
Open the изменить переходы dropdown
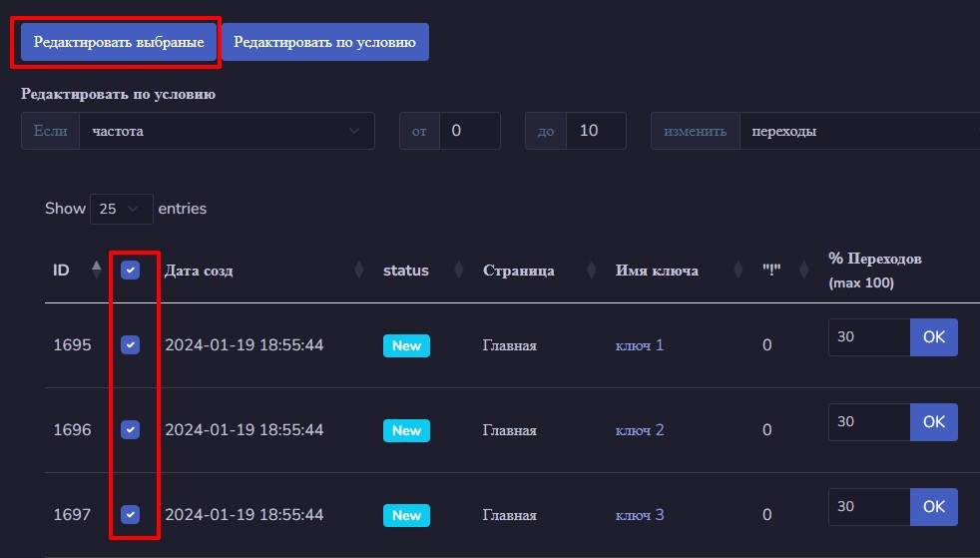pos(860,131)
